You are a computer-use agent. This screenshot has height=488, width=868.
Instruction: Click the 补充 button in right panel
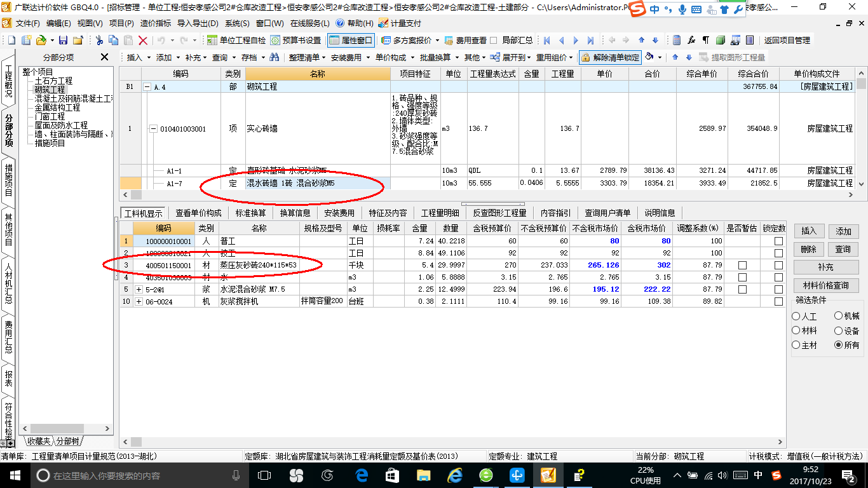point(825,268)
